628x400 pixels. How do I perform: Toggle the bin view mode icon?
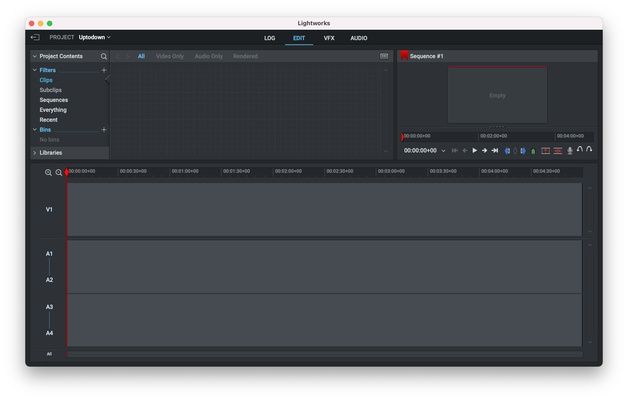[384, 56]
